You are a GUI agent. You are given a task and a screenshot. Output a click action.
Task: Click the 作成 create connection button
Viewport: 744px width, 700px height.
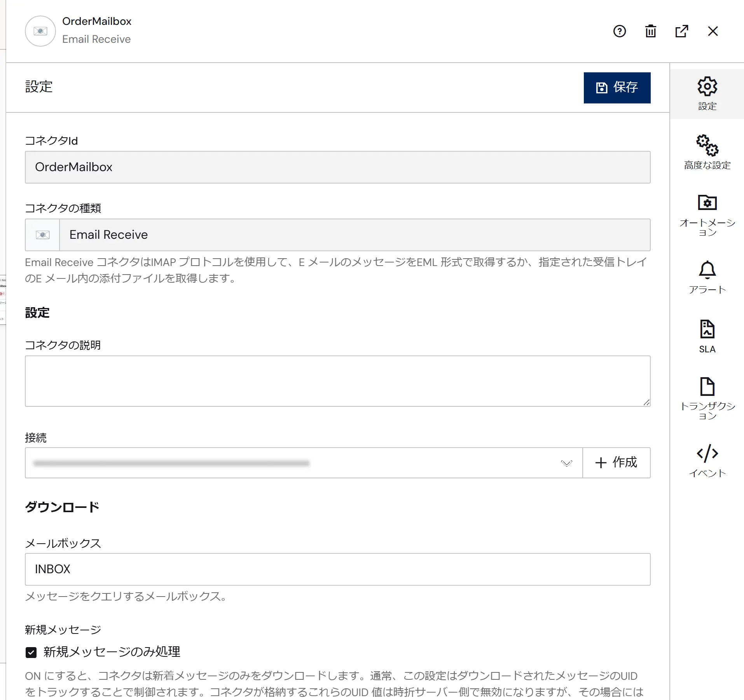616,463
